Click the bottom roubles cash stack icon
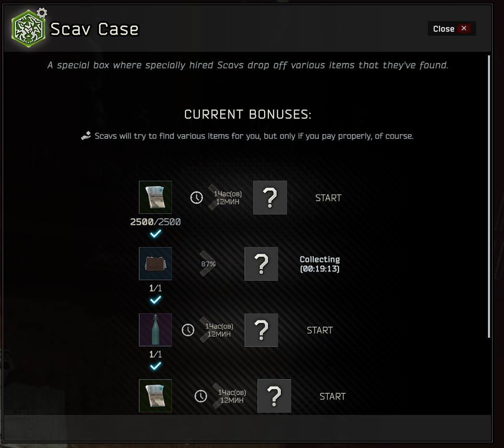 pos(155,396)
